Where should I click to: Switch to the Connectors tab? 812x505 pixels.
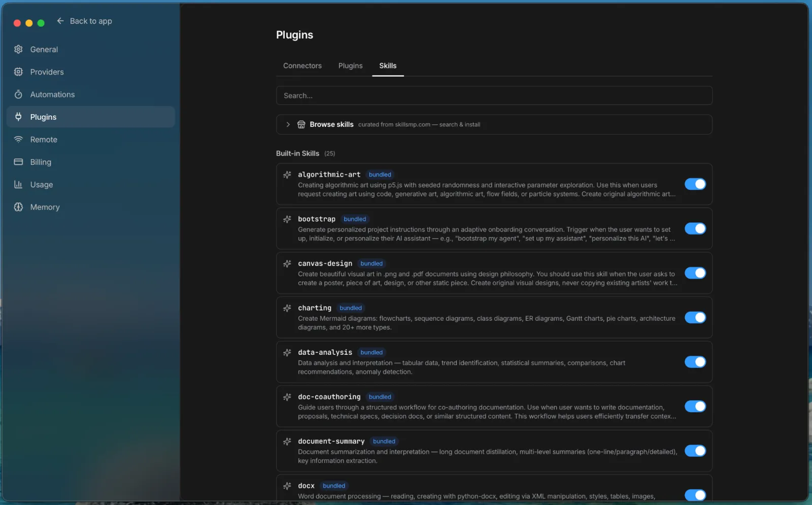(x=302, y=66)
